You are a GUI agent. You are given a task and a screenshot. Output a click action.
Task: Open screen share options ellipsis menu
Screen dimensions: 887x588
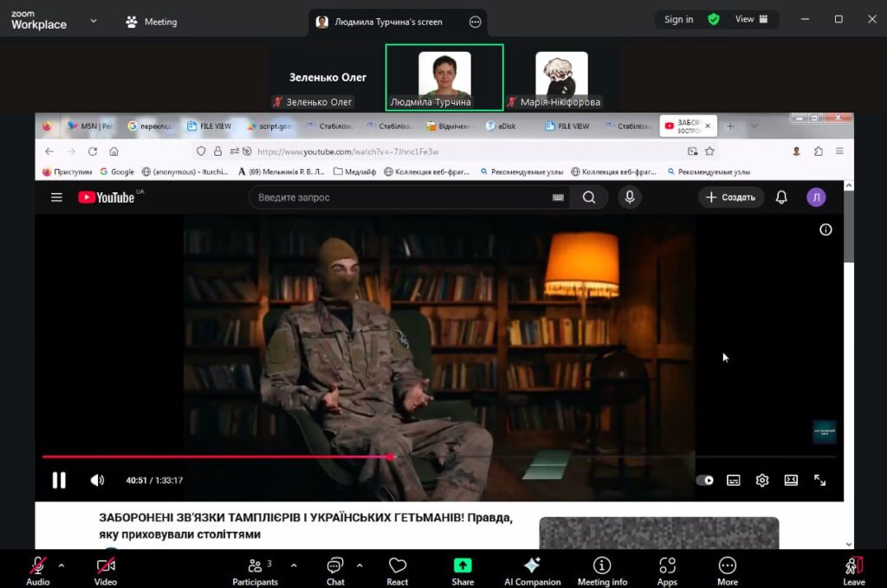475,22
